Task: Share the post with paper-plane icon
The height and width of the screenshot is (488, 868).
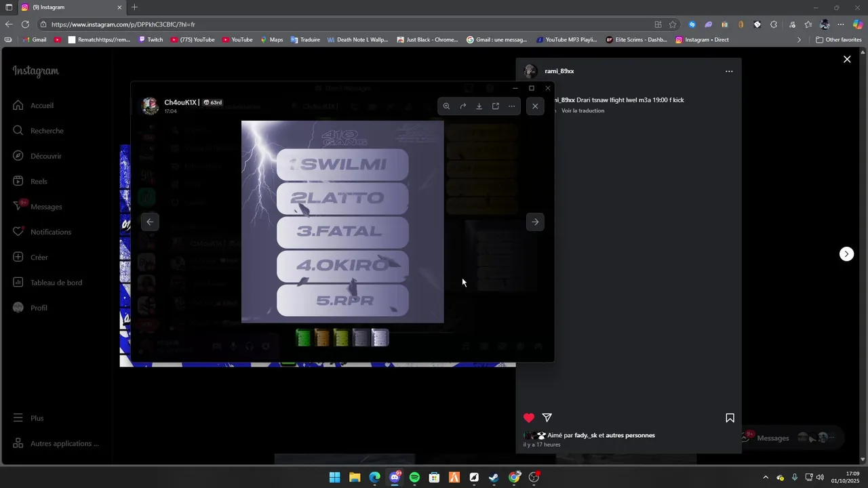Action: (x=547, y=418)
